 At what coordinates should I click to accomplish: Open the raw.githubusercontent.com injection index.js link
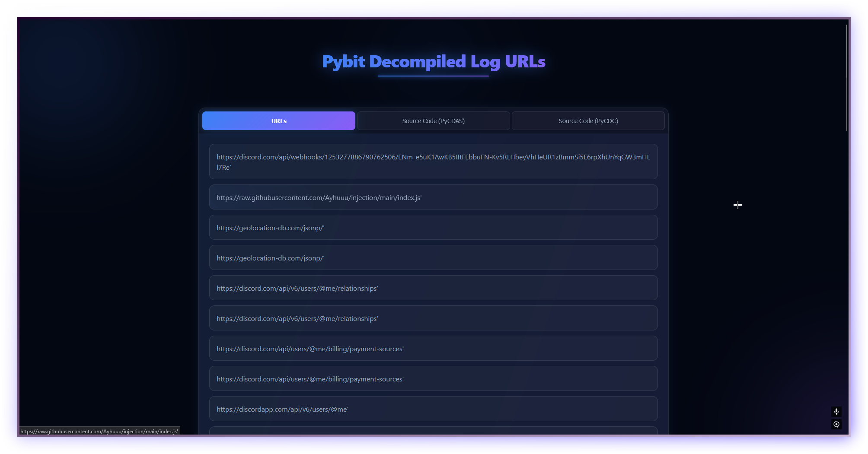coord(434,197)
